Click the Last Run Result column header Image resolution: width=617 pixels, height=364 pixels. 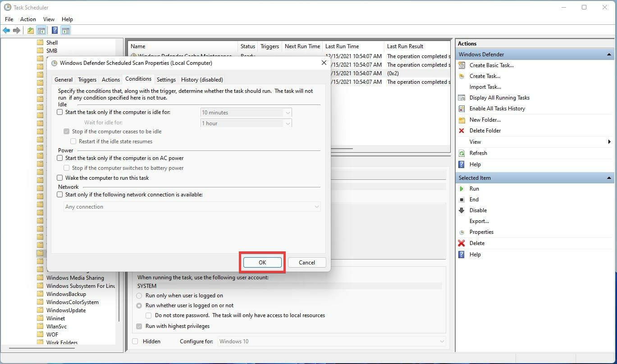pos(417,46)
